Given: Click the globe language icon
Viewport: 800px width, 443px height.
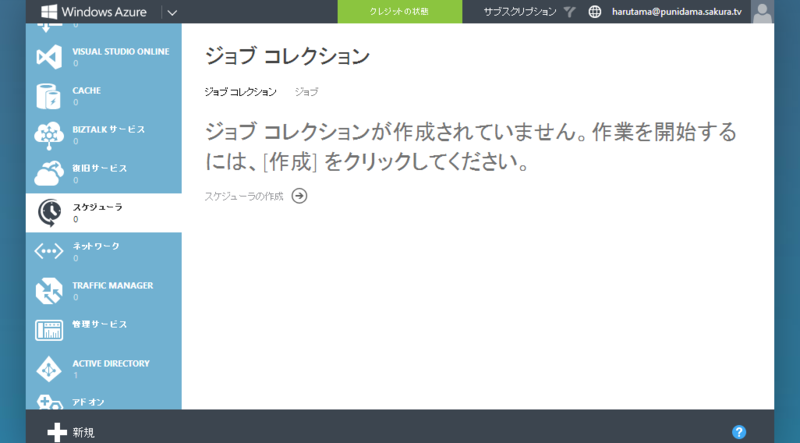Looking at the screenshot, I should pos(594,12).
